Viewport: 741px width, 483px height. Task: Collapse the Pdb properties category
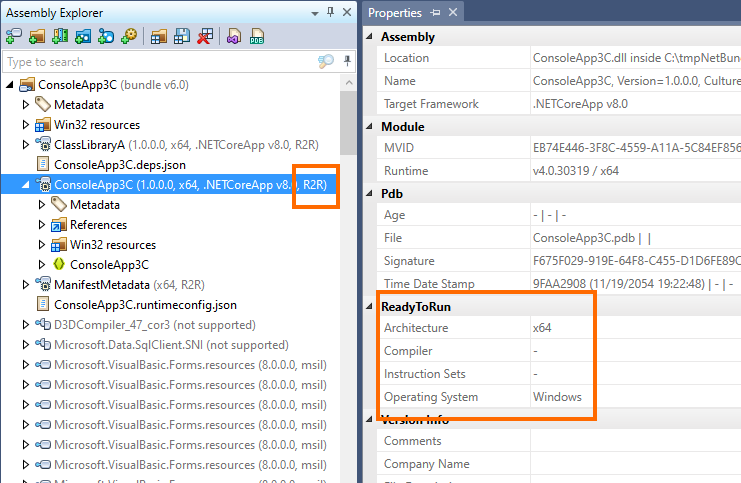tap(370, 193)
